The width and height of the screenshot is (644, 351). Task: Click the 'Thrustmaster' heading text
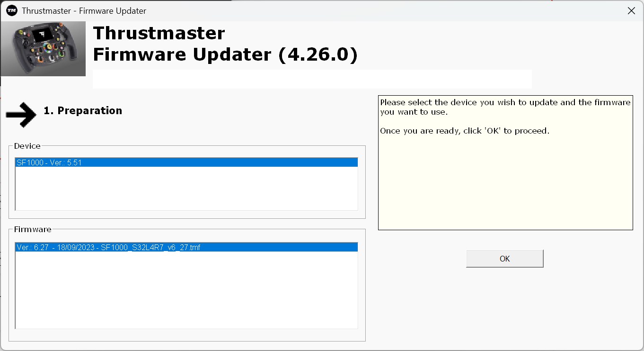click(159, 33)
